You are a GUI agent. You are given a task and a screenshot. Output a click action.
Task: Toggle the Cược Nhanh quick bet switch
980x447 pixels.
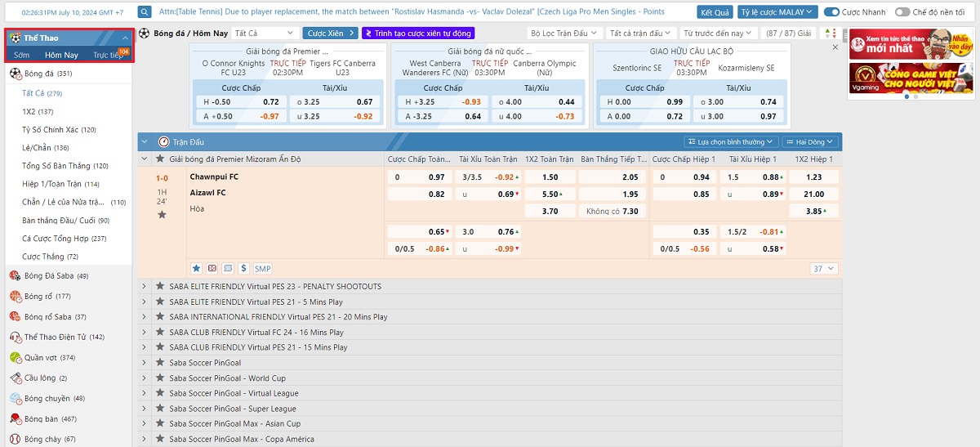(832, 12)
